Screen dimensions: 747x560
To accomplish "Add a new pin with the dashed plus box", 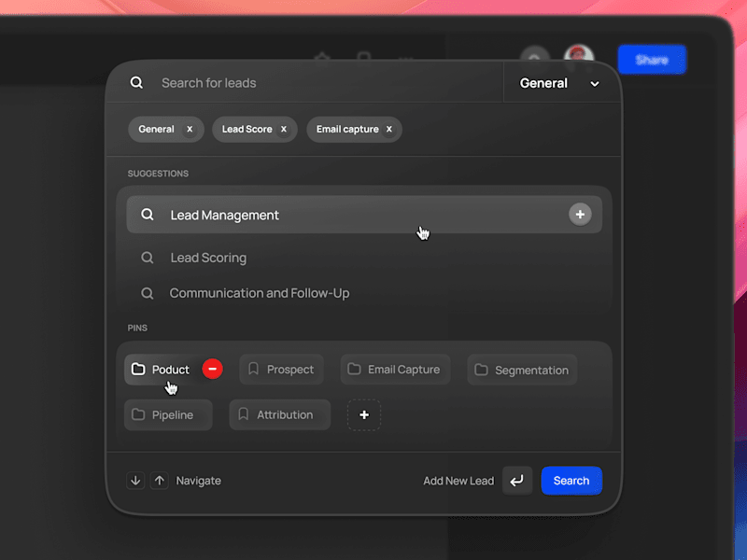I will click(x=364, y=414).
